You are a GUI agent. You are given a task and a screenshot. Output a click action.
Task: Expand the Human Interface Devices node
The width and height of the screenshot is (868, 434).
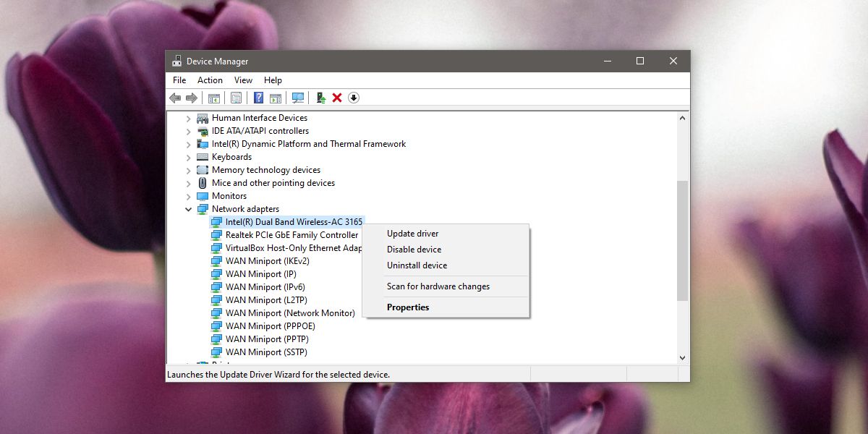(x=189, y=118)
